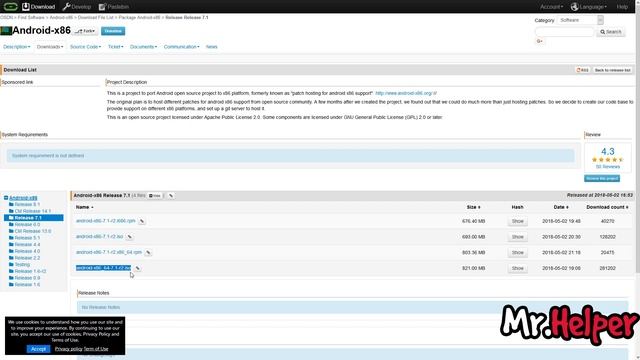Viewport: 640px width, 360px height.
Task: Open the Privacy policy link in cookie banner
Action: (69, 349)
